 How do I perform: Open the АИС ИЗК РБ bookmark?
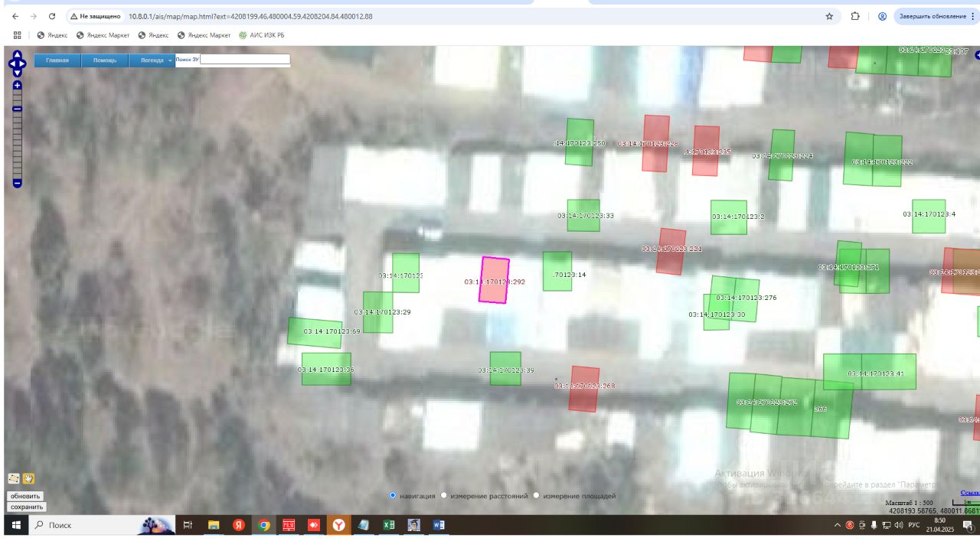coord(262,34)
